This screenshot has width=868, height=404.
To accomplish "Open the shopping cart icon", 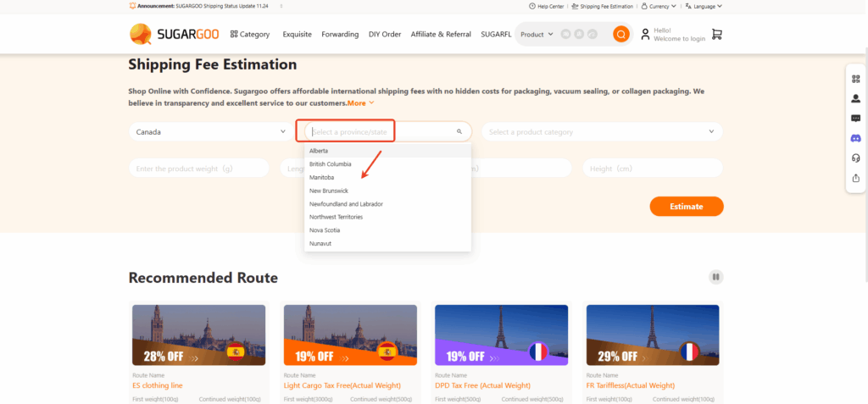I will point(717,35).
